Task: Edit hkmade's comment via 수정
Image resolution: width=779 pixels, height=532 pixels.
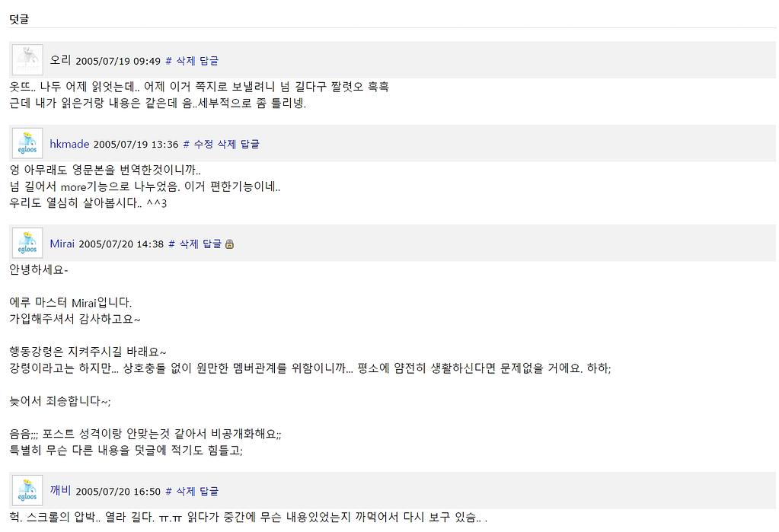Action: 203,144
